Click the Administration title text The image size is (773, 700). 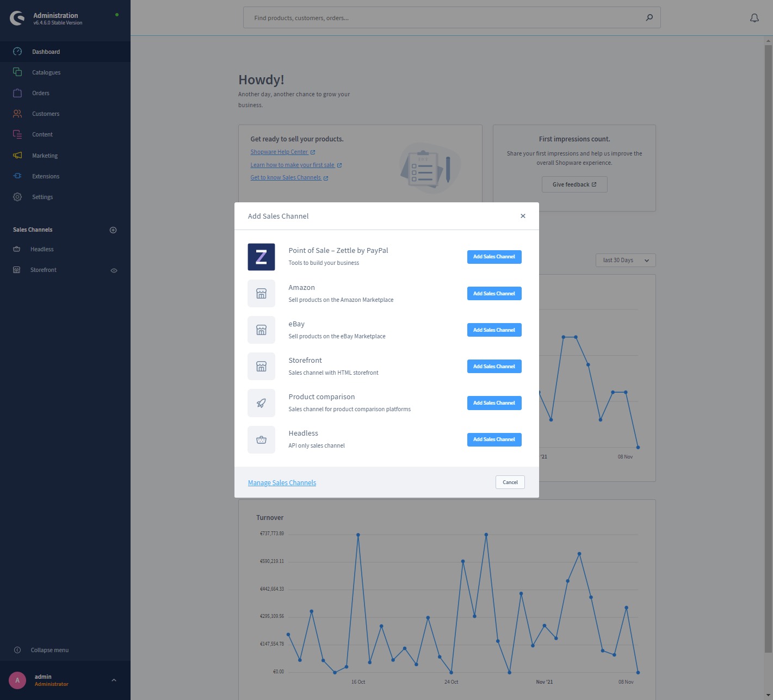coord(55,15)
